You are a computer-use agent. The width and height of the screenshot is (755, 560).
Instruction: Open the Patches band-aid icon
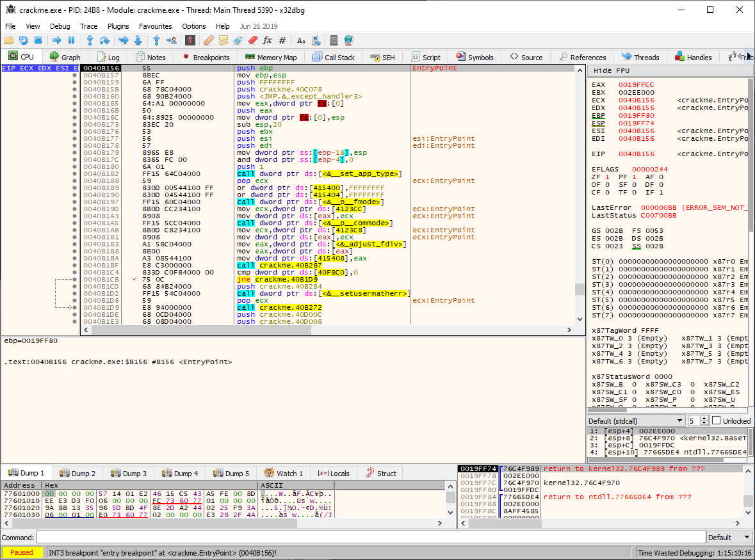click(x=208, y=40)
